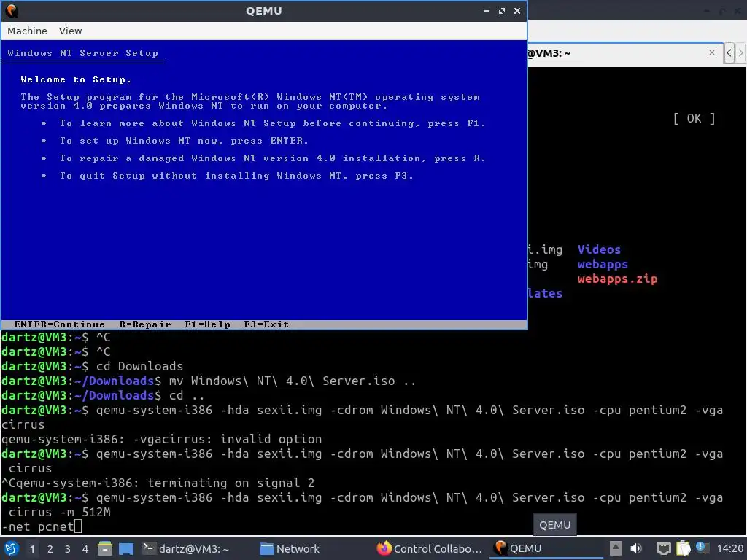Close the QEMU window
The image size is (747, 560).
pyautogui.click(x=517, y=10)
